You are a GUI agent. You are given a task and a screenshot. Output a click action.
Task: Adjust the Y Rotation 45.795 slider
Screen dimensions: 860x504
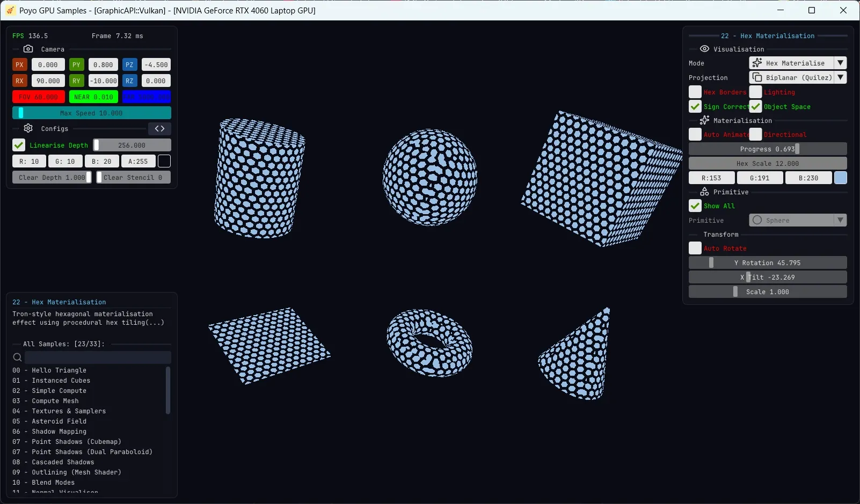click(x=768, y=262)
